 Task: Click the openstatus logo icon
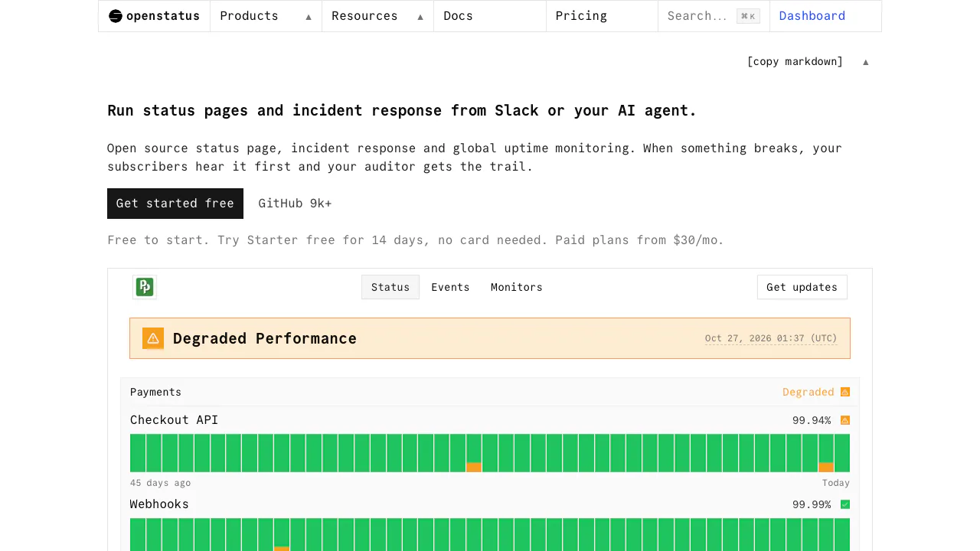(x=116, y=16)
